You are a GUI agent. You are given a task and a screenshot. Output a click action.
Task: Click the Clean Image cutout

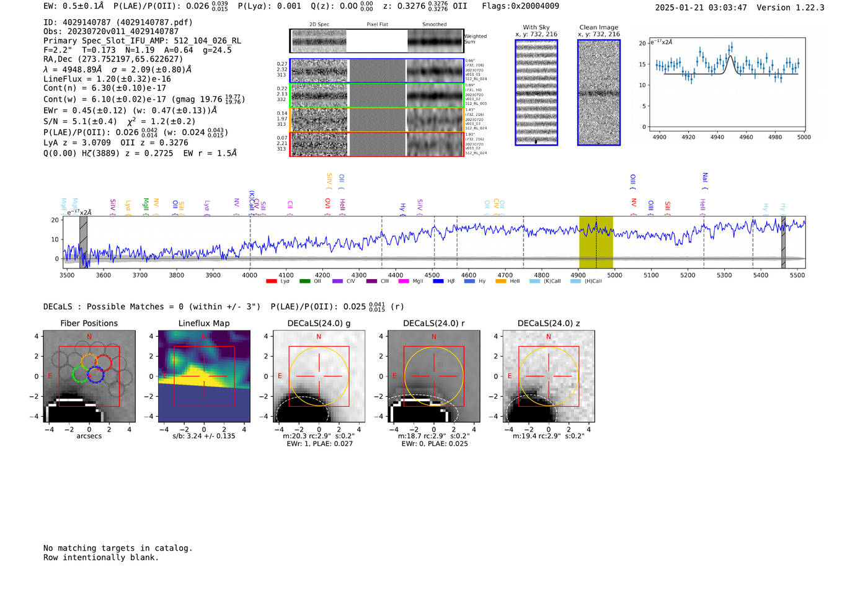(x=598, y=92)
